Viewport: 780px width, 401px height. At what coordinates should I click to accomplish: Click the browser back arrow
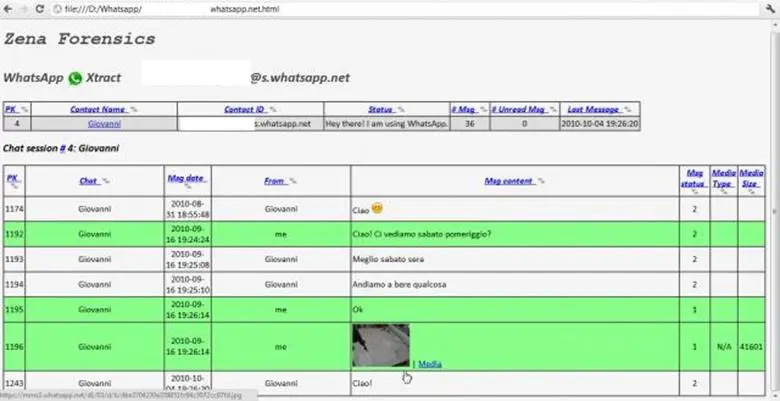tap(9, 9)
